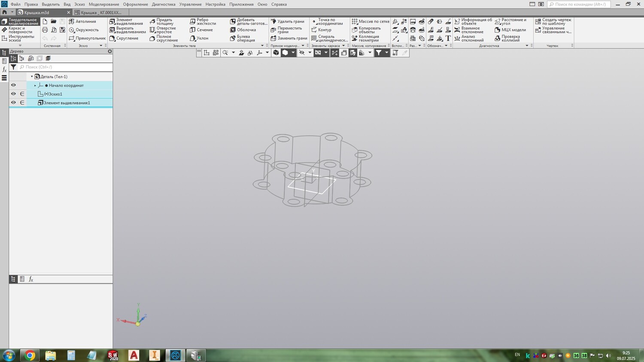Open the Диагностика menu
The width and height of the screenshot is (644, 362).
pos(164,4)
